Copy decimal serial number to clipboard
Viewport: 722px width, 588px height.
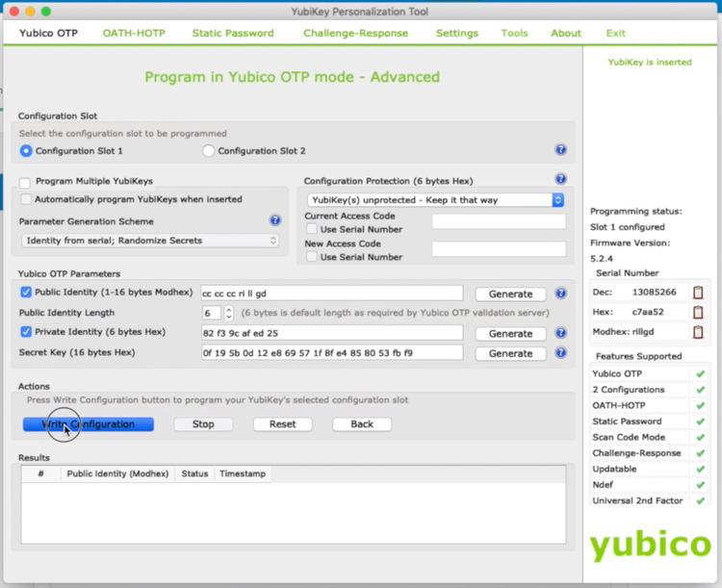pos(698,293)
